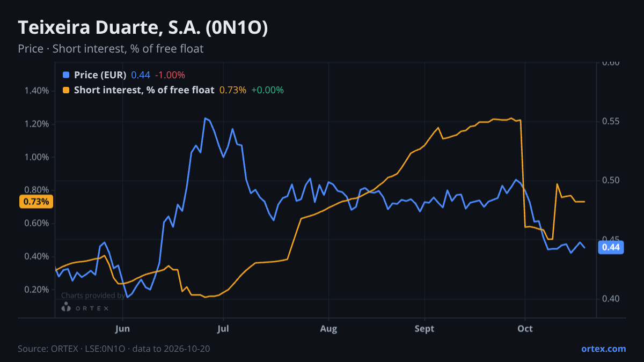Select the orange 0.73% value badge
This screenshot has width=644, height=362.
36,202
